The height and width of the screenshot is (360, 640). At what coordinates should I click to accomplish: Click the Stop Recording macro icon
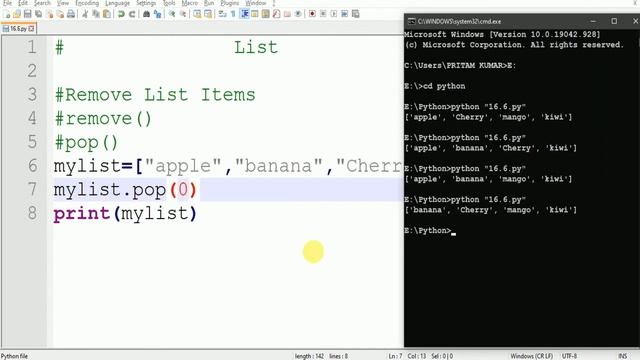pyautogui.click(x=323, y=14)
